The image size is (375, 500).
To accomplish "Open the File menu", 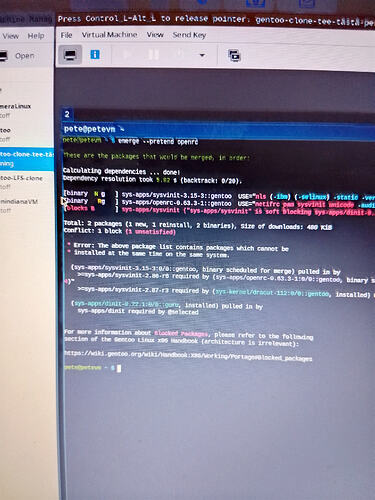I will coord(66,35).
